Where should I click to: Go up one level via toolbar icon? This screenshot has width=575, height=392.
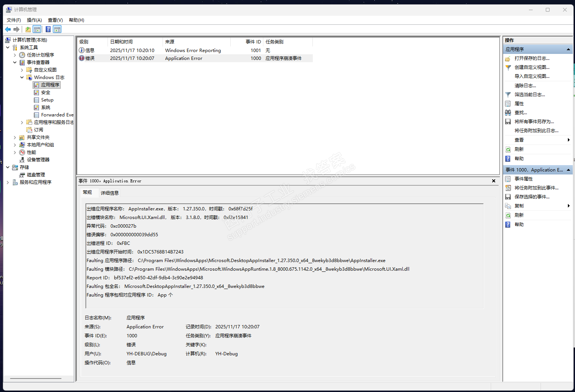pos(28,29)
